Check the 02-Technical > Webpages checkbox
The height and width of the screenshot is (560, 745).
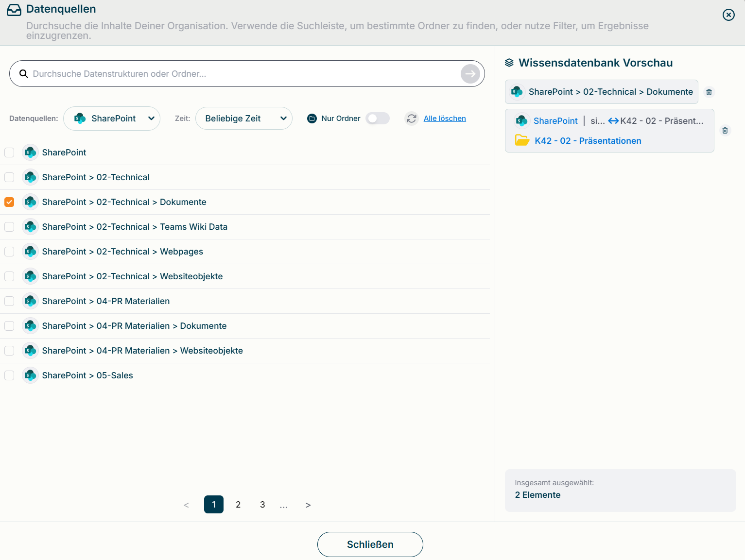click(x=9, y=252)
